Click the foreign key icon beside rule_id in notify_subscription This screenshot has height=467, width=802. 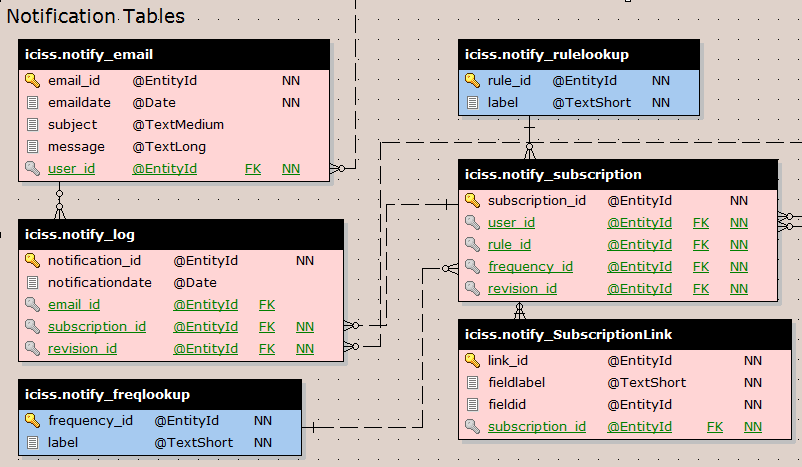pyautogui.click(x=472, y=244)
